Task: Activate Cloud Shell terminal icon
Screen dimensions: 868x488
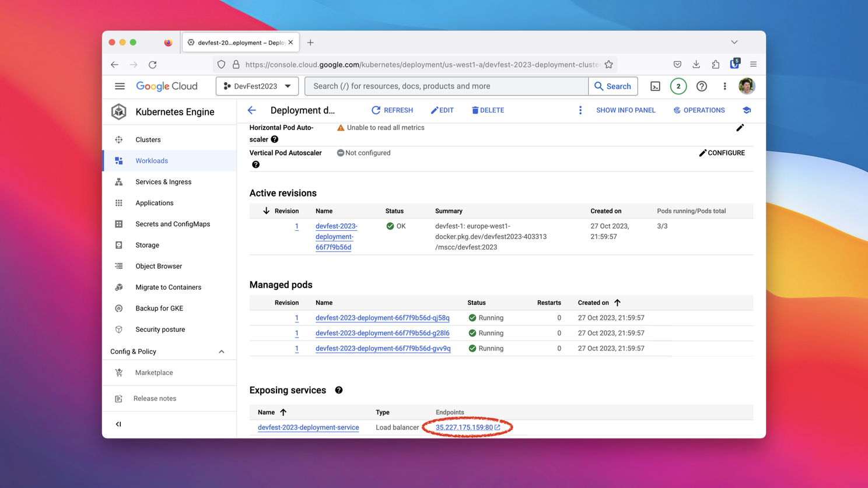Action: tap(655, 86)
